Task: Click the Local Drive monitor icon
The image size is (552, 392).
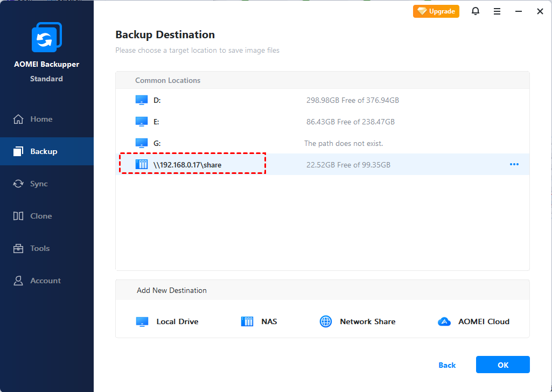Action: click(x=142, y=321)
